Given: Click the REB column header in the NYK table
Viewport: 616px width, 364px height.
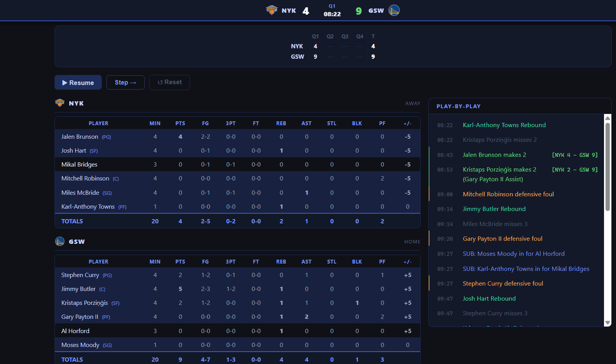Looking at the screenshot, I should [x=281, y=123].
